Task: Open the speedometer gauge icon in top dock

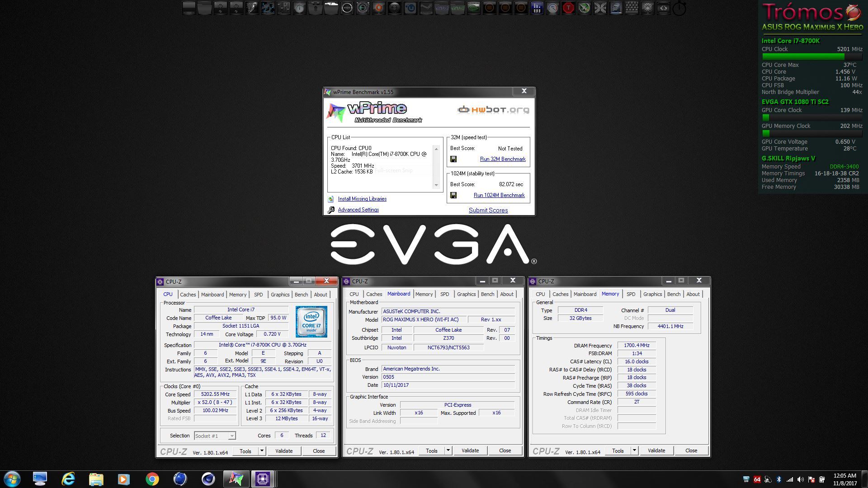Action: [x=552, y=8]
